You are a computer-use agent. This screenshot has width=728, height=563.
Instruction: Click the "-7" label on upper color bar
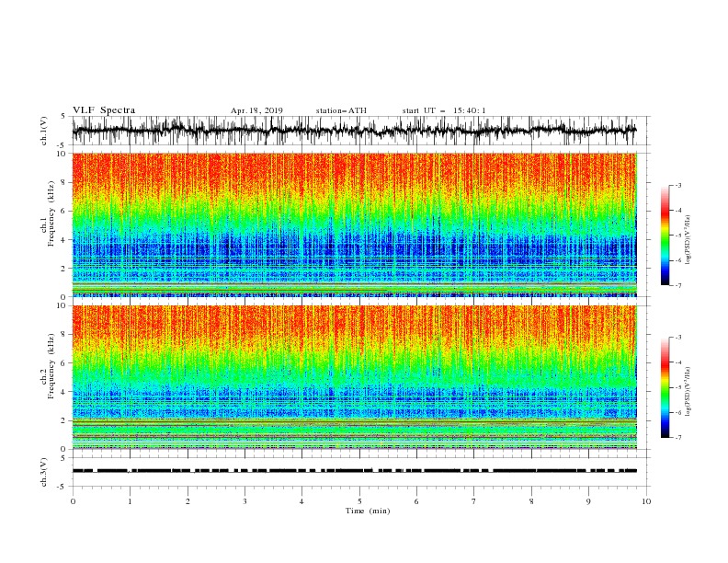(x=678, y=285)
